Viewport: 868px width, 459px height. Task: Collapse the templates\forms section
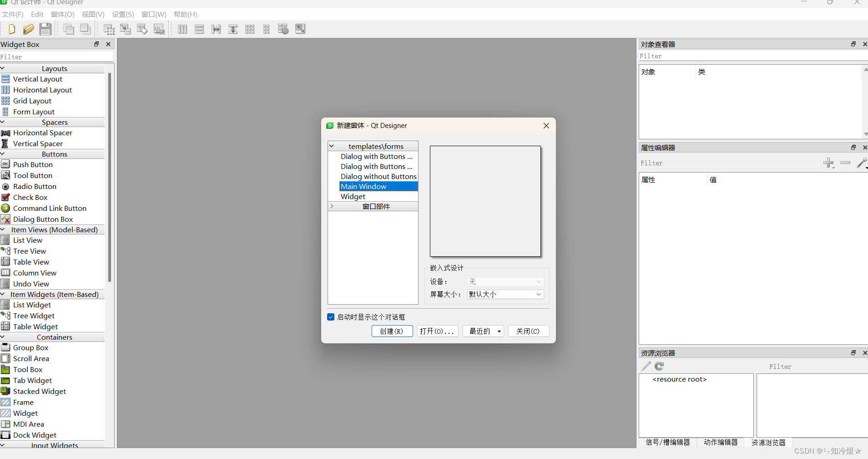tap(333, 146)
